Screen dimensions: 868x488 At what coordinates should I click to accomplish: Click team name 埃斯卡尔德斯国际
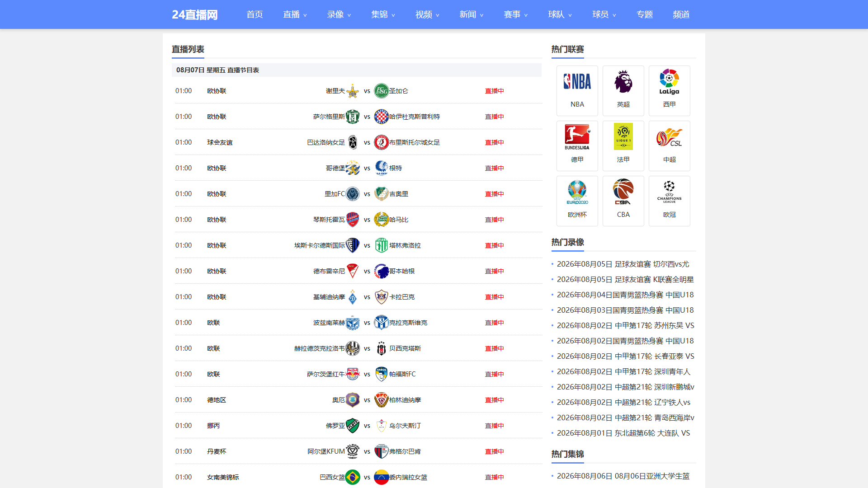(x=320, y=245)
